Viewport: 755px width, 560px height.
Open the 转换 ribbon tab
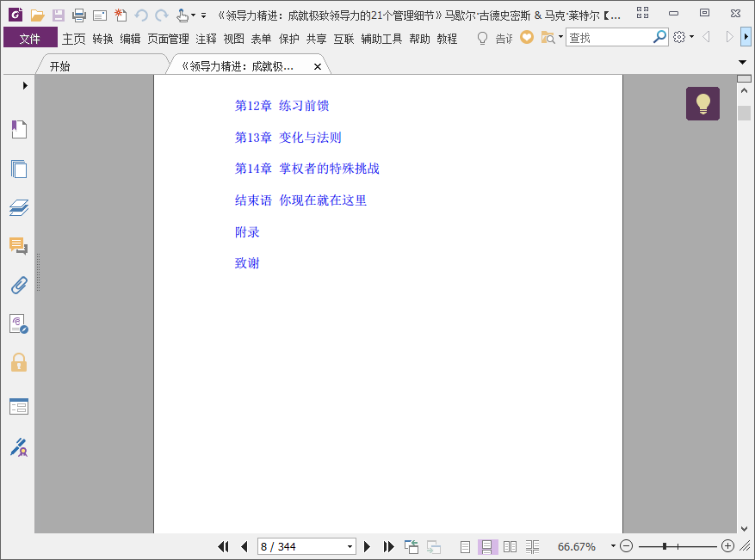tap(102, 39)
